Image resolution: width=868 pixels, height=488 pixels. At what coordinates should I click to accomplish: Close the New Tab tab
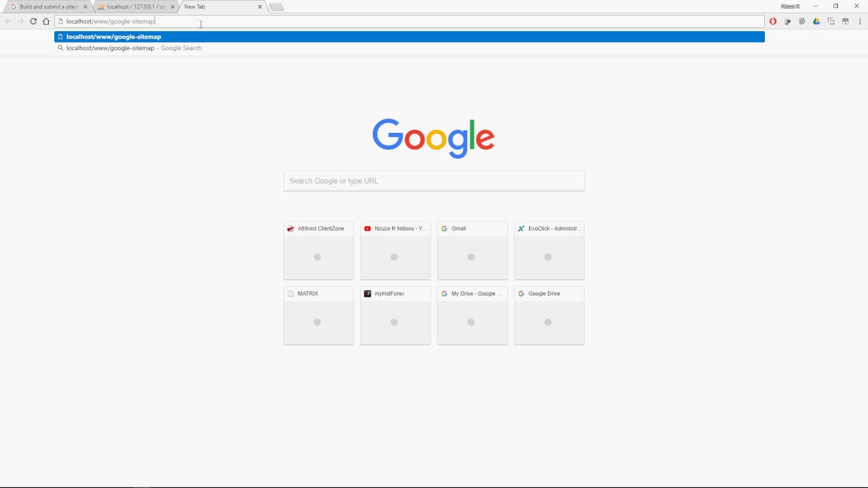point(260,7)
